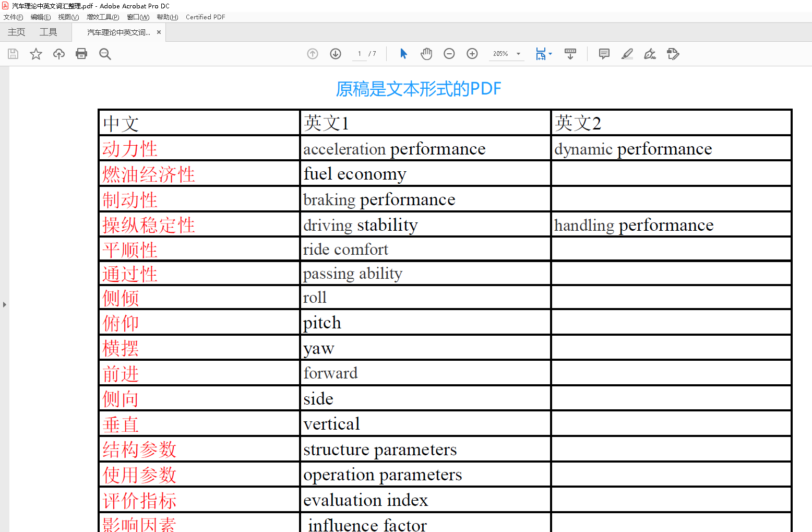Image resolution: width=812 pixels, height=532 pixels.
Task: Open the find text magnifier
Action: click(105, 54)
